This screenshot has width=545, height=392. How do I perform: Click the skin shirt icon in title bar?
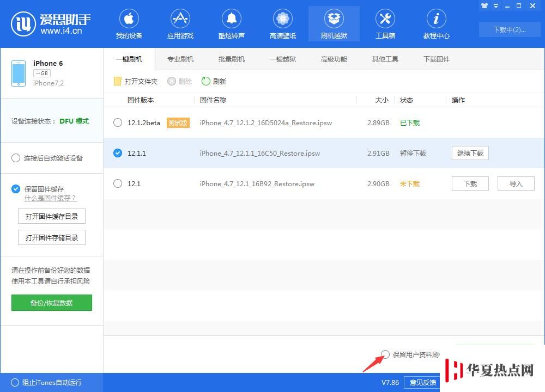(x=484, y=5)
